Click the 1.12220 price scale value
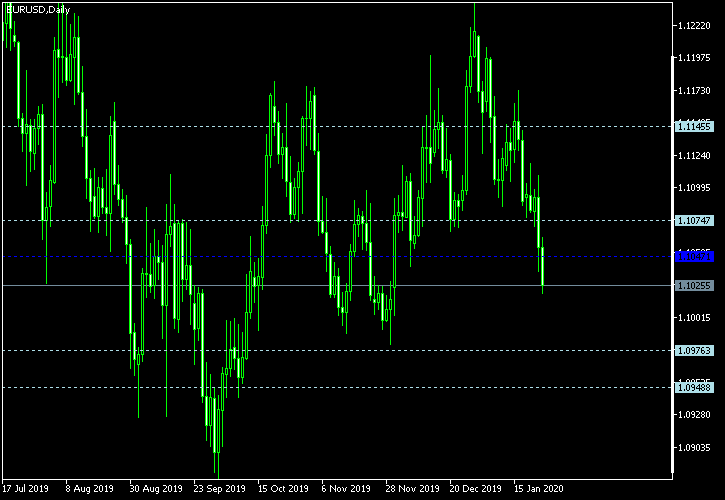This screenshot has width=725, height=500. click(x=694, y=26)
